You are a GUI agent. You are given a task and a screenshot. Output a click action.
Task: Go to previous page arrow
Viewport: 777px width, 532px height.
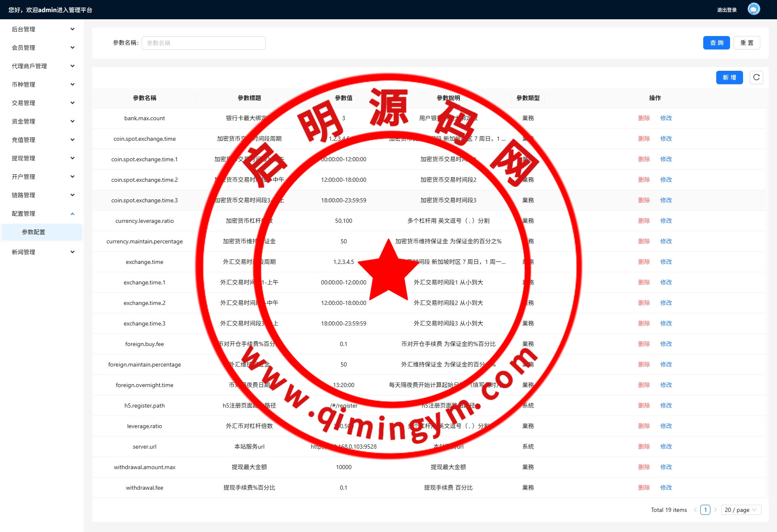(x=695, y=510)
